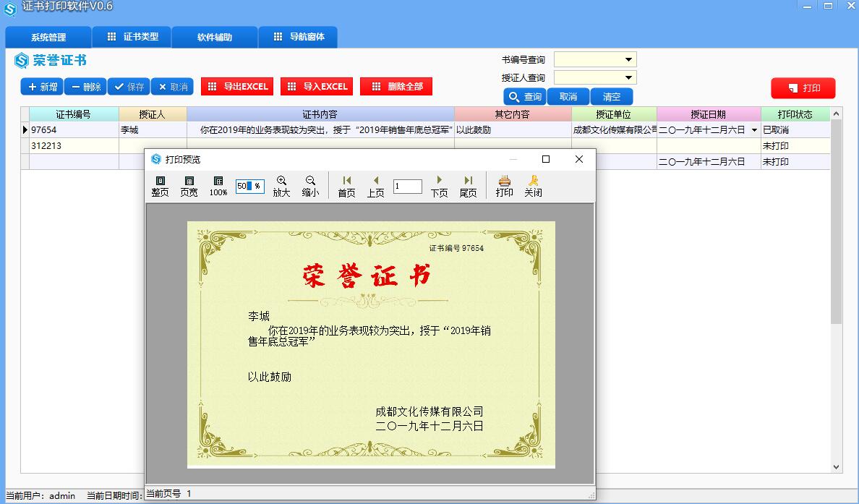Open the 软件辅助 tab
This screenshot has width=859, height=504.
pos(215,38)
